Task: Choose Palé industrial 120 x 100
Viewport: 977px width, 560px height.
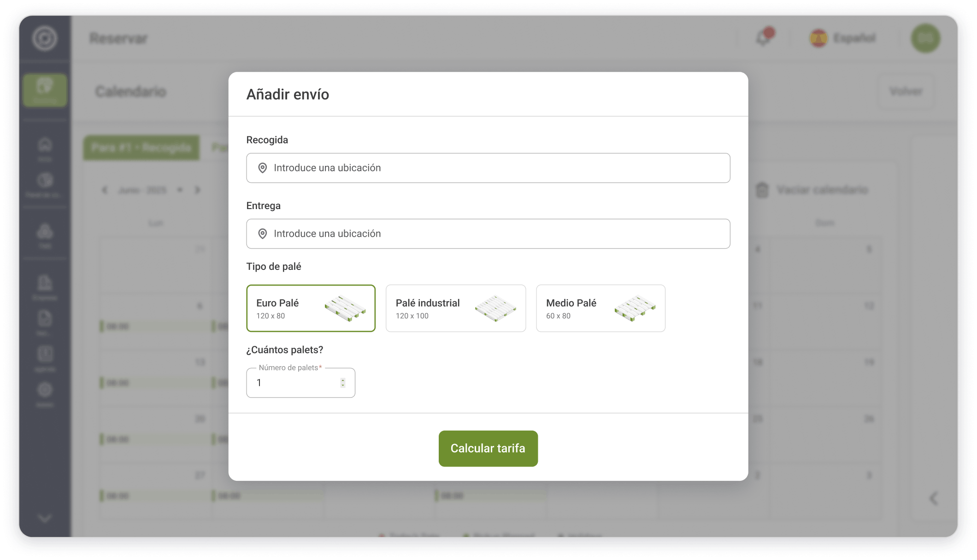Action: [x=455, y=309]
